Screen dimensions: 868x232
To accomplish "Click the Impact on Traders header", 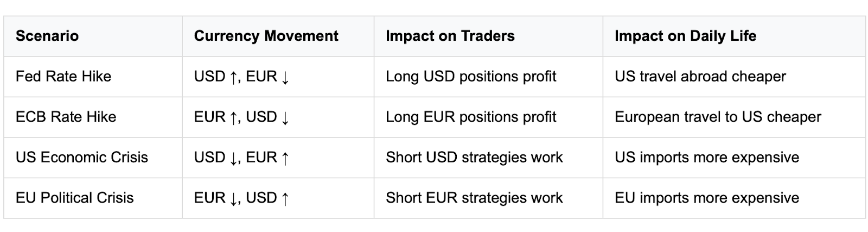I will 488,36.
